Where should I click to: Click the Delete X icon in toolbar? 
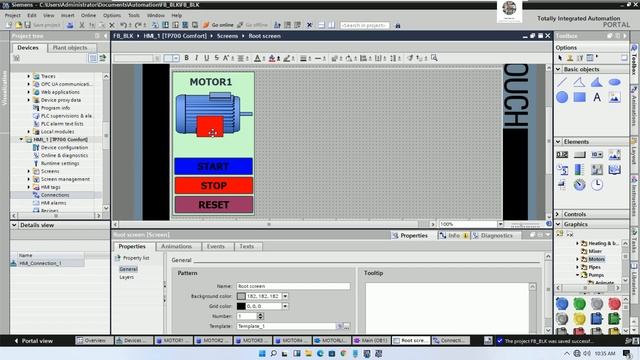point(112,25)
